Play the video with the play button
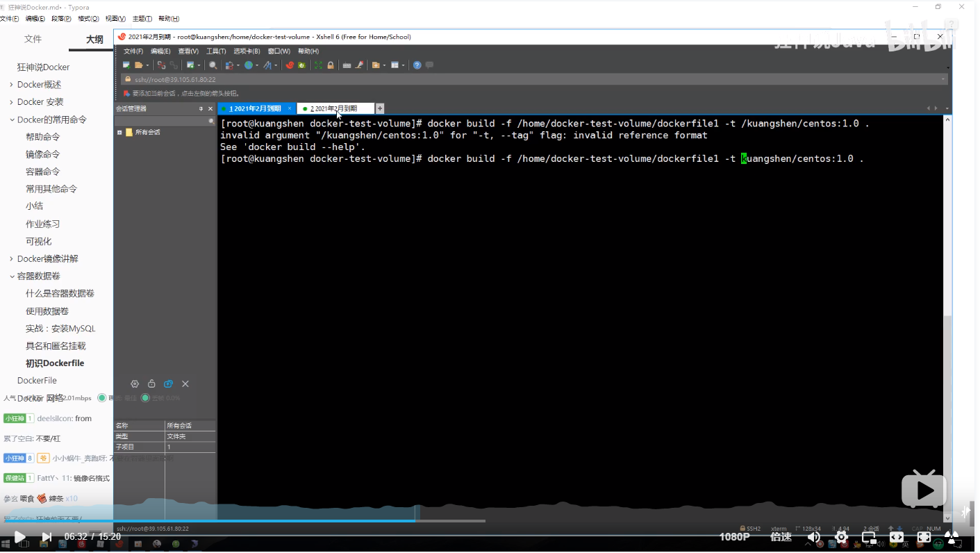The height and width of the screenshot is (553, 980). click(20, 537)
